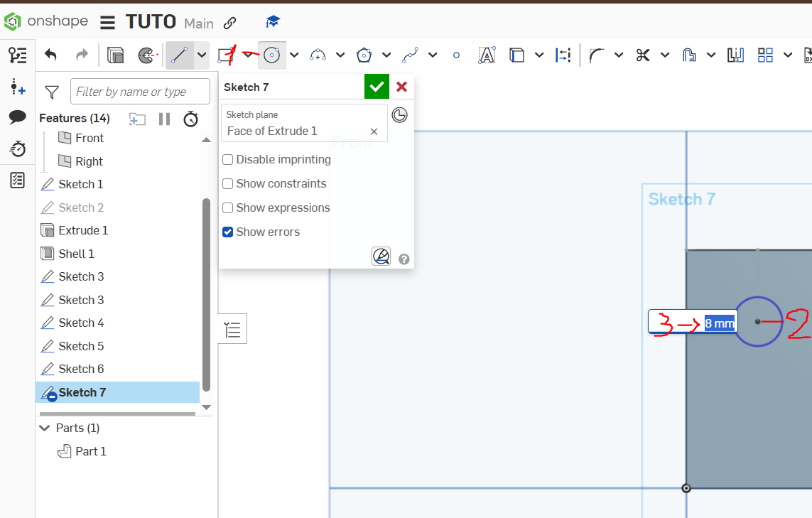Select Sketch 7 in the feature list

(117, 392)
